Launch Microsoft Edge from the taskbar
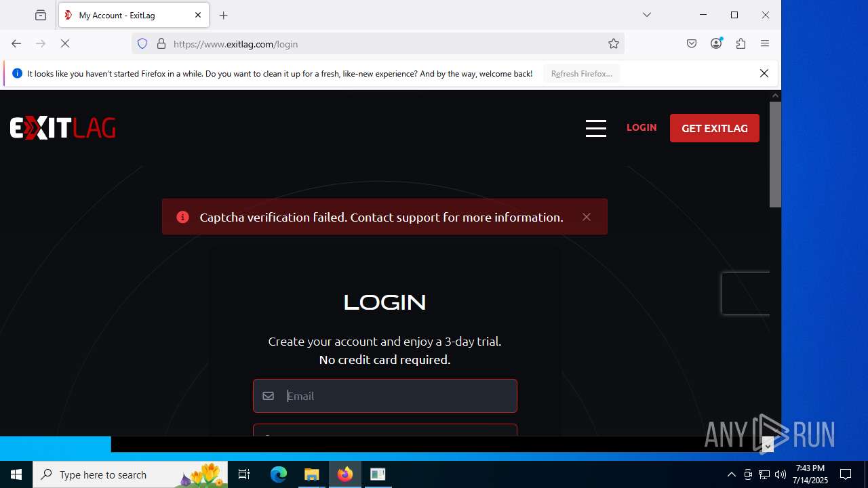The width and height of the screenshot is (868, 488). (x=279, y=474)
